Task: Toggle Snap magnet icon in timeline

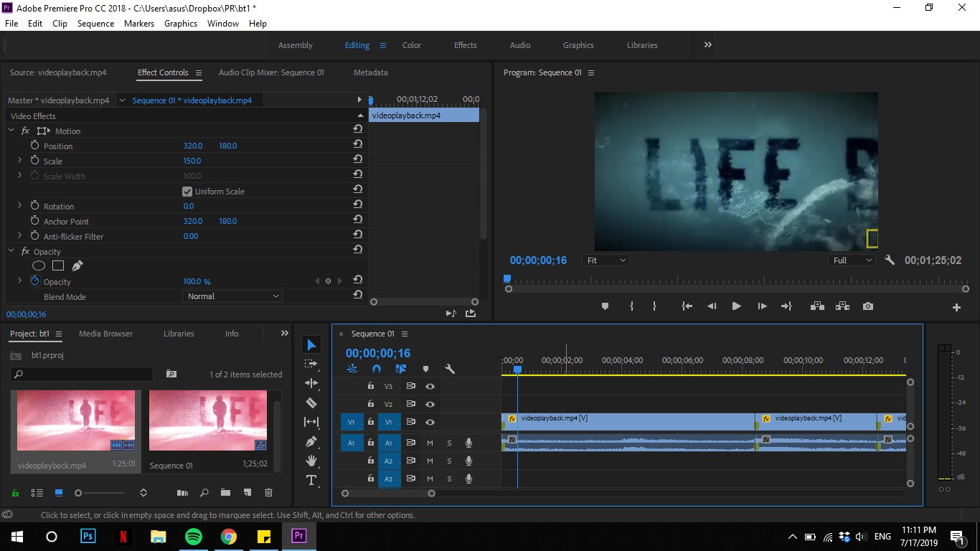Action: coord(377,369)
